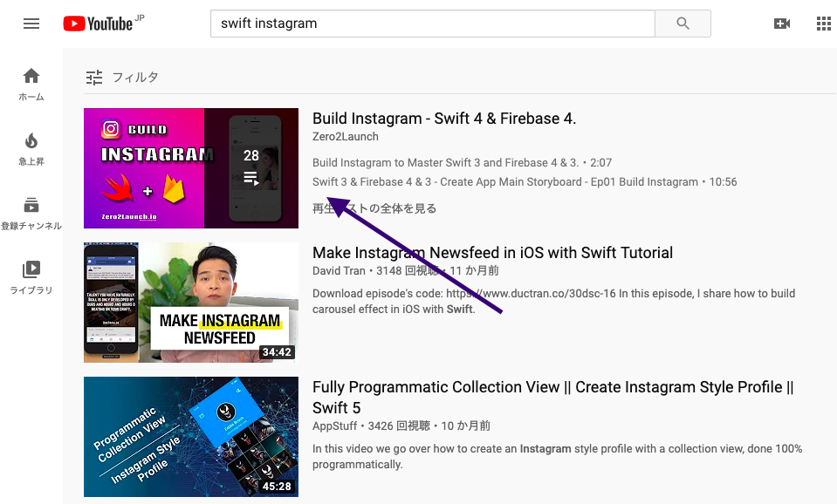Click the 3426 回視聴 view count text

pos(399,426)
